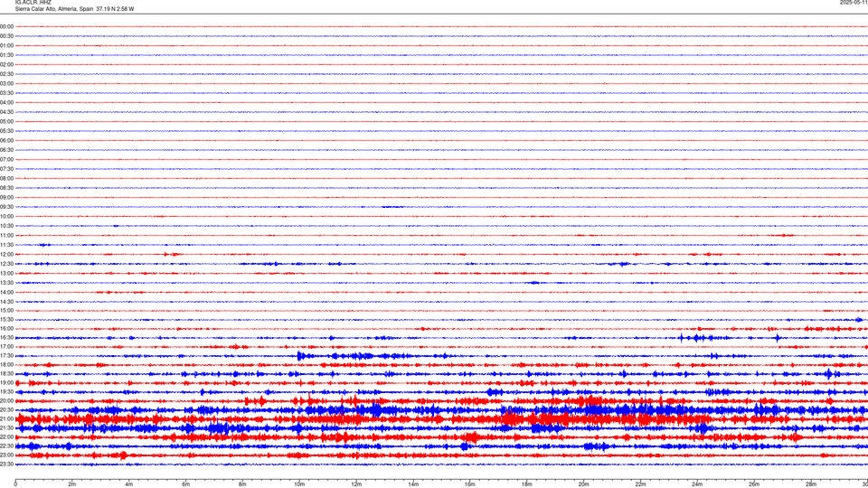
Task: Click the 11:00 time row label
Action: [6, 235]
